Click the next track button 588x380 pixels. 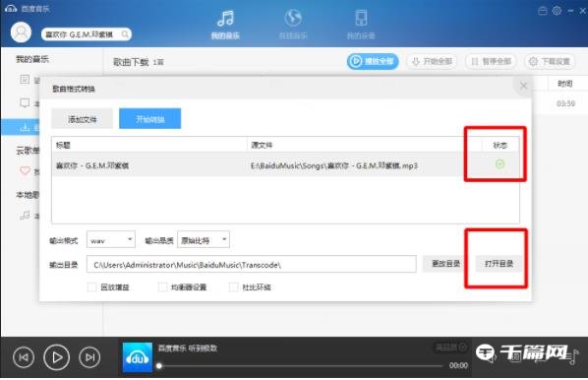point(89,357)
